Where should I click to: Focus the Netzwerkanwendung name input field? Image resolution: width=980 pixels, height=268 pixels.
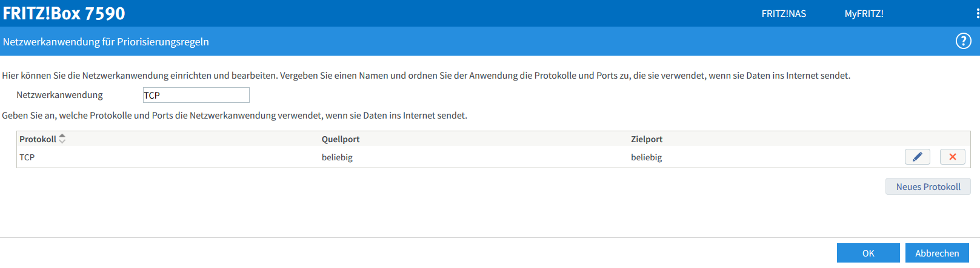click(x=196, y=95)
